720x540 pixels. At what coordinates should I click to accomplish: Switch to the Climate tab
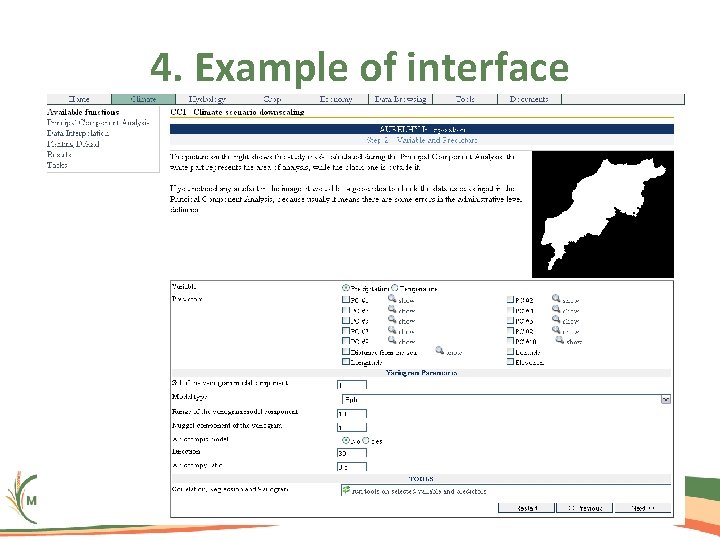[x=143, y=99]
